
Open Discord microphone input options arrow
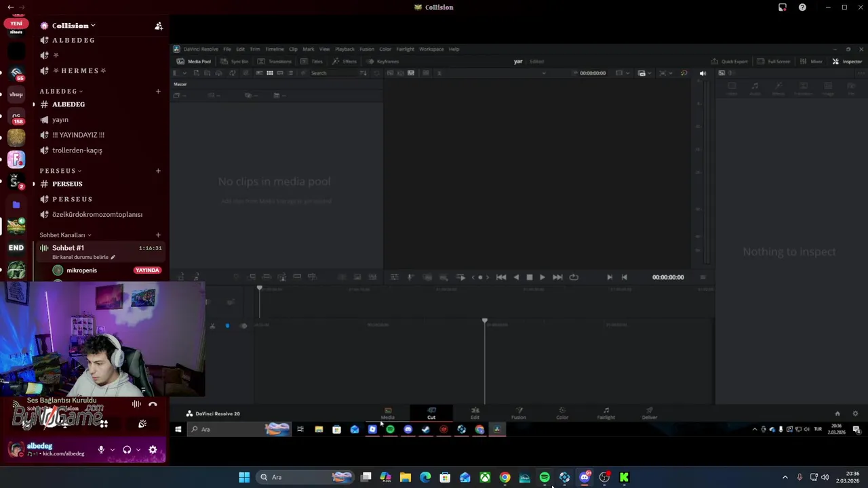point(112,449)
